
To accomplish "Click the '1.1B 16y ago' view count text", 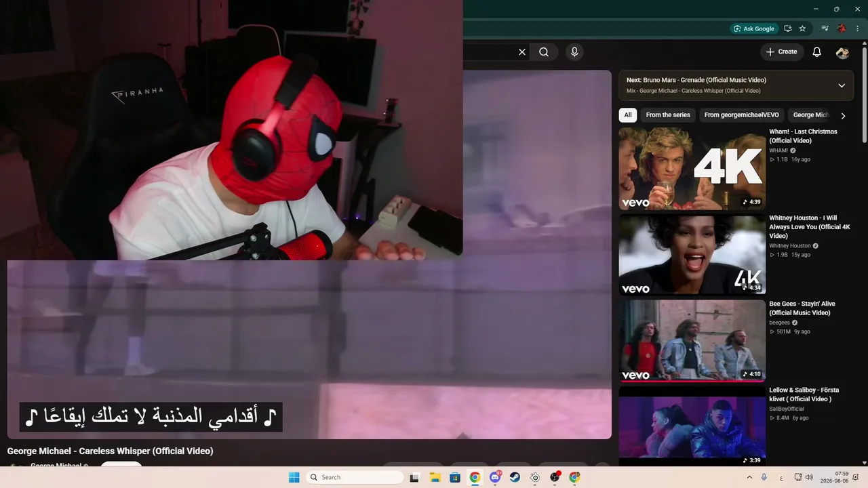I will coord(790,159).
